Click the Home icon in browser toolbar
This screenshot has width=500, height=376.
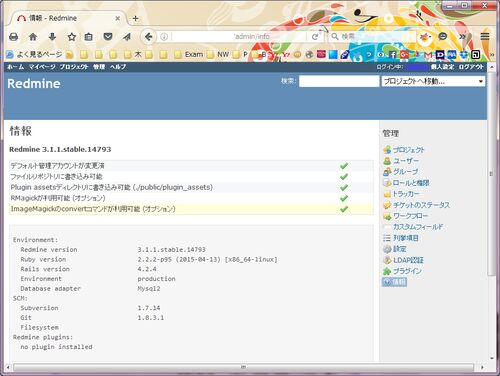[33, 37]
